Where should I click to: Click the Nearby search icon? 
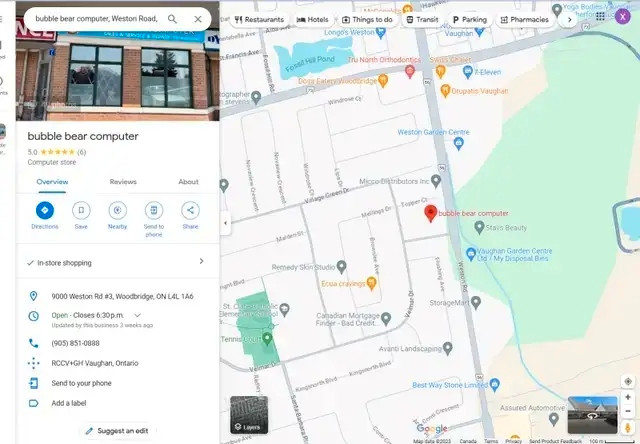coord(117,210)
